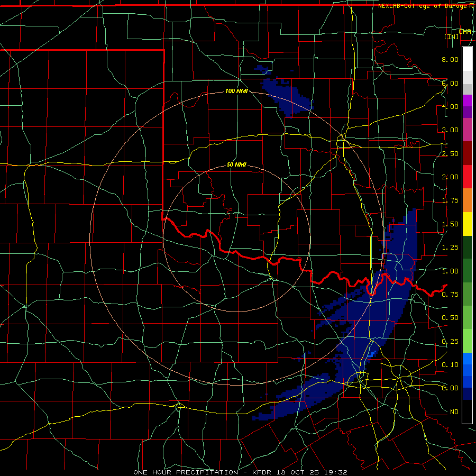Click the 0.25 legend value
Image resolution: width=476 pixels, height=476 pixels.
450,342
